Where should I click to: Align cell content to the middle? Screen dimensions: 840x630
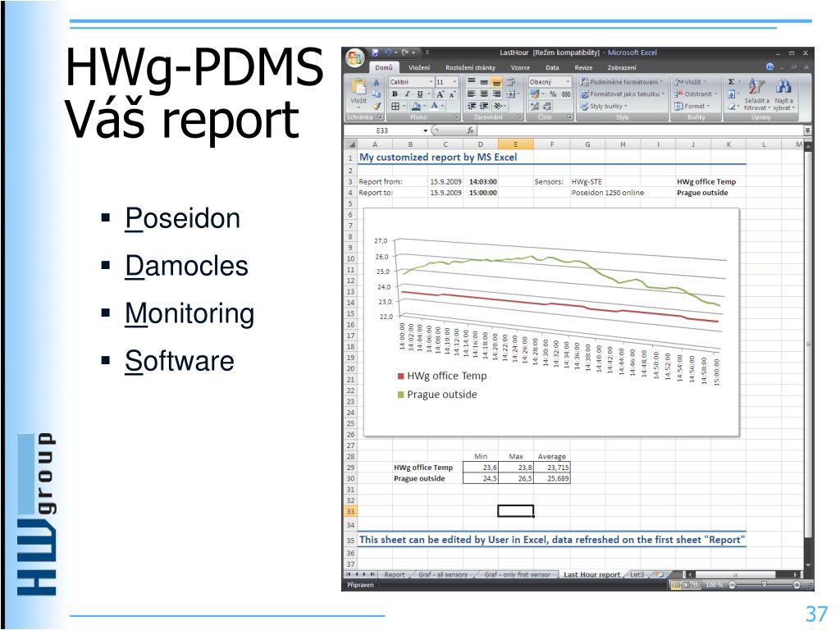pos(484,82)
